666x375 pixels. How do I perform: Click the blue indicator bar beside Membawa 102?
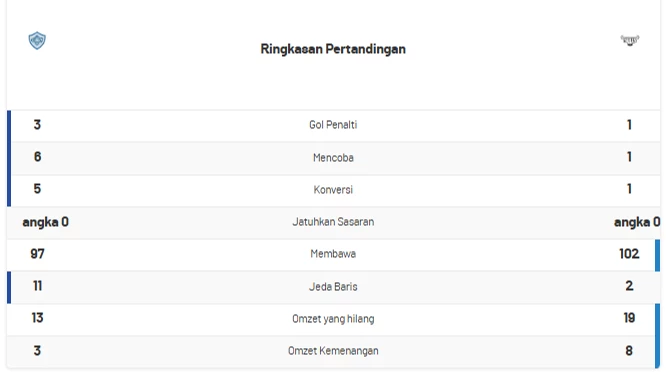(658, 255)
